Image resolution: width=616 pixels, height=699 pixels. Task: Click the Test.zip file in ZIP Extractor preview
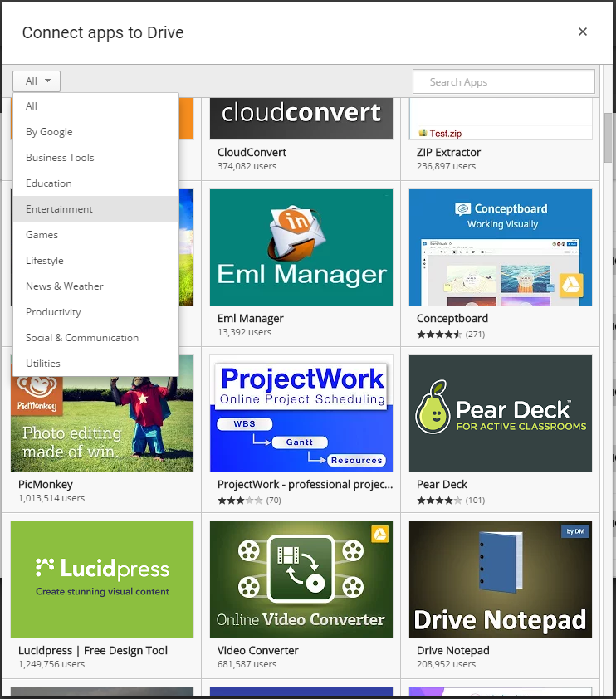click(x=440, y=134)
